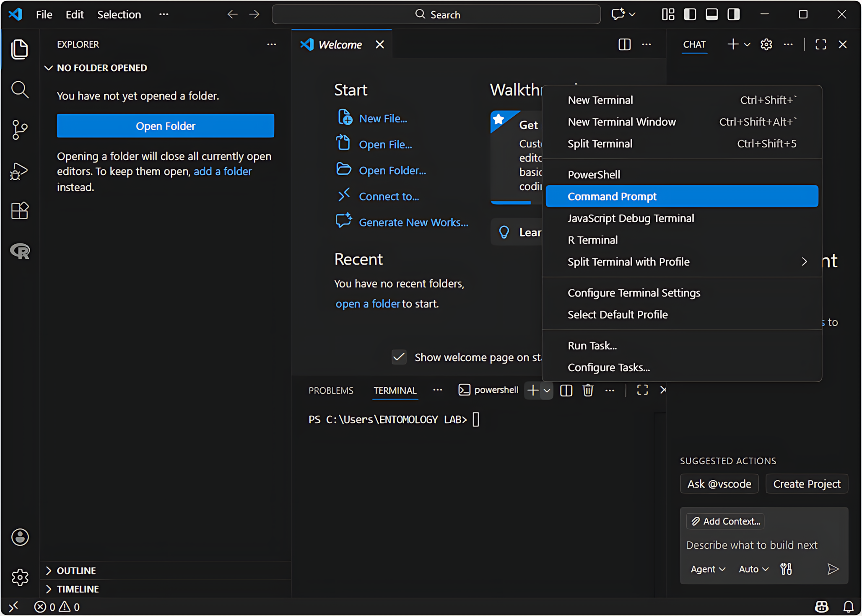Split the terminal using panel icon

566,390
